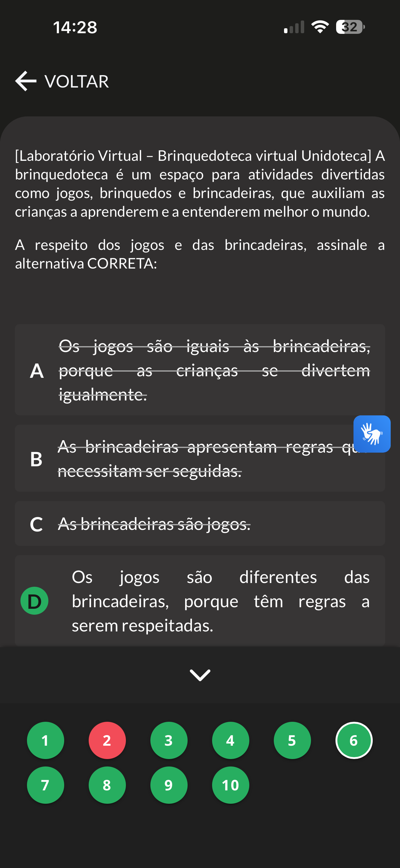Jump to question 3
The width and height of the screenshot is (400, 868).
169,740
